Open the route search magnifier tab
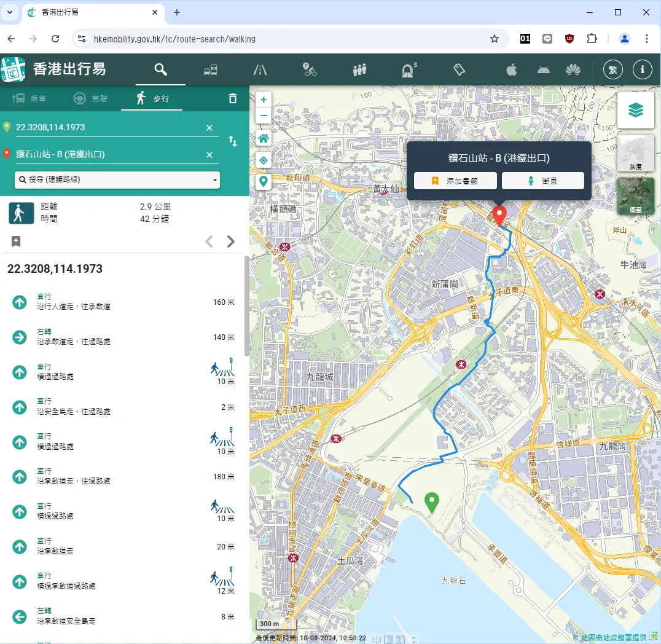The height and width of the screenshot is (644, 661). coord(160,69)
